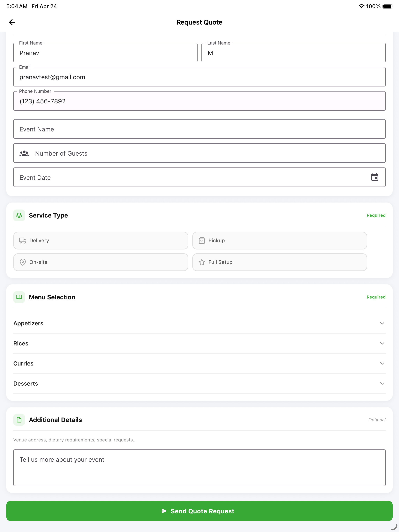Expand the Appetizers menu section

click(x=199, y=323)
